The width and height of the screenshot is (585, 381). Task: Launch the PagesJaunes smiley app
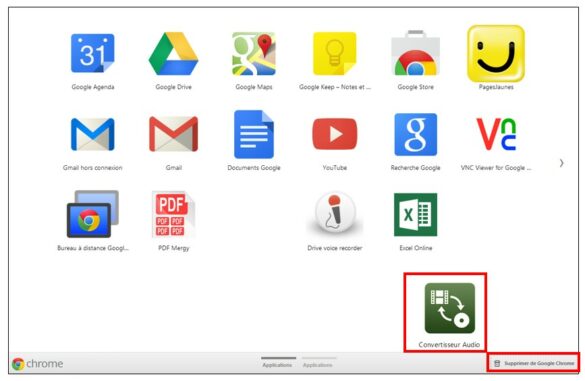tap(496, 53)
